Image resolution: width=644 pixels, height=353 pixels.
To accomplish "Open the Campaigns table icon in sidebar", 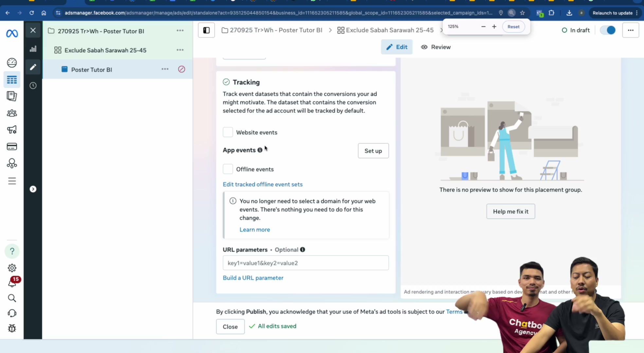I will [x=12, y=80].
